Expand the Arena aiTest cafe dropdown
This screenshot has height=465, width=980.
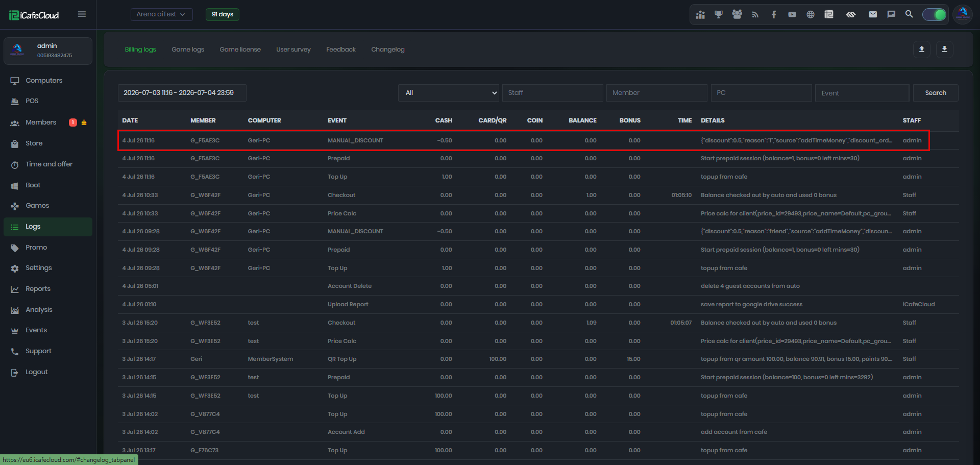[x=161, y=14]
